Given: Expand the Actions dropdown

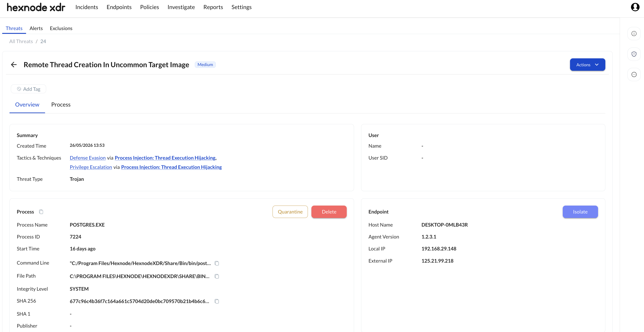Looking at the screenshot, I should pyautogui.click(x=587, y=65).
